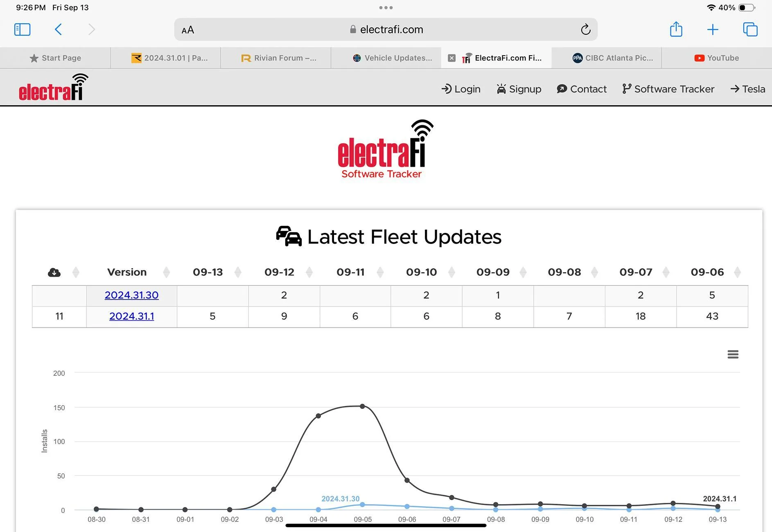The height and width of the screenshot is (532, 772).
Task: Open the Share sheet
Action: point(676,29)
